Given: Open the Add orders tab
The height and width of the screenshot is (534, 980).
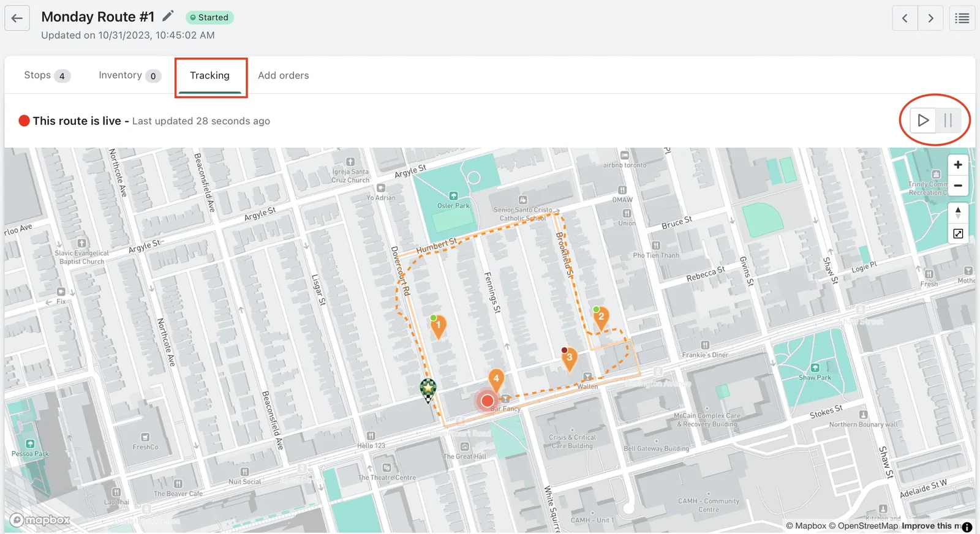Looking at the screenshot, I should 284,75.
